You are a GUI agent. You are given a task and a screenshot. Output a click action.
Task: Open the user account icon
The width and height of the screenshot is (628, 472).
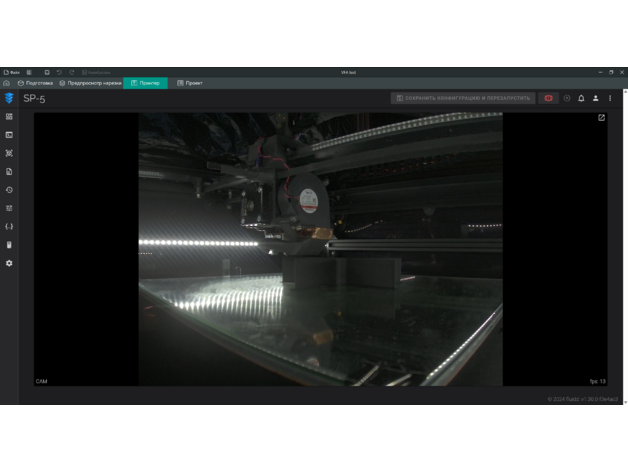tap(596, 98)
